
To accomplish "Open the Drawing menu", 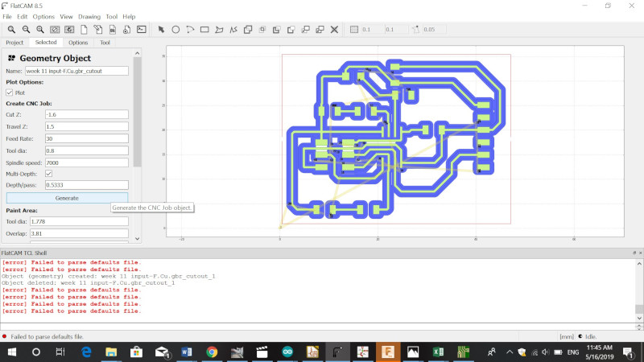I will (89, 17).
